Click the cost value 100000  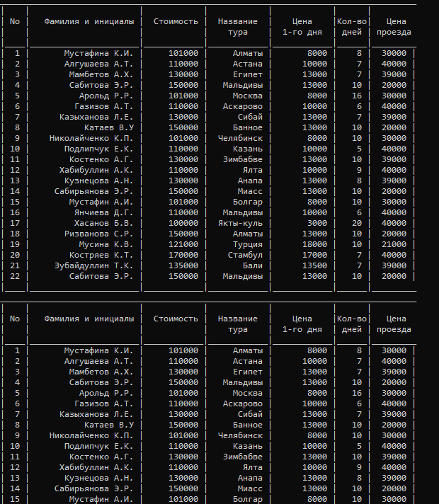click(x=183, y=223)
